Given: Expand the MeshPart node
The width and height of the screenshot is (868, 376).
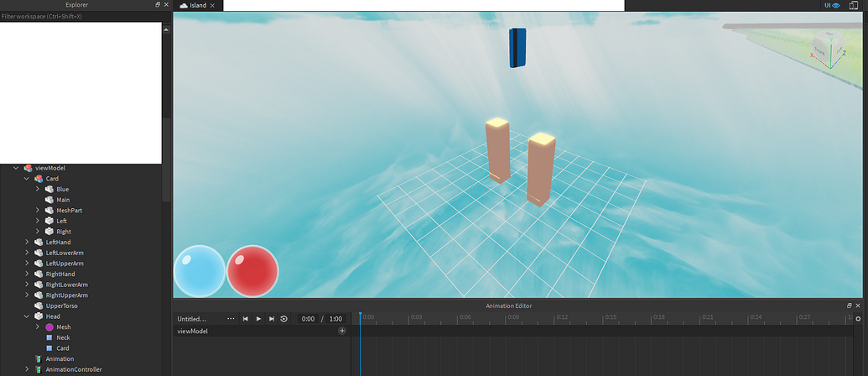Looking at the screenshot, I should (x=37, y=211).
